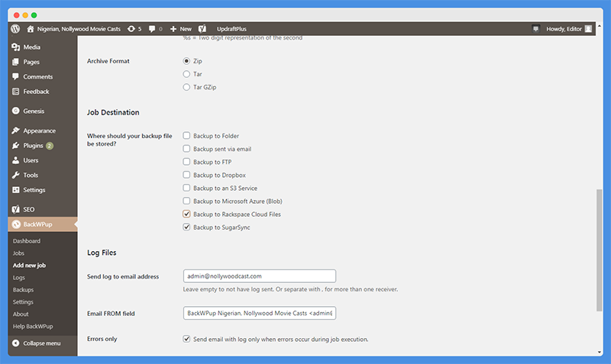The image size is (611, 364).
Task: Enable Backup to Folder checkbox
Action: pos(186,136)
